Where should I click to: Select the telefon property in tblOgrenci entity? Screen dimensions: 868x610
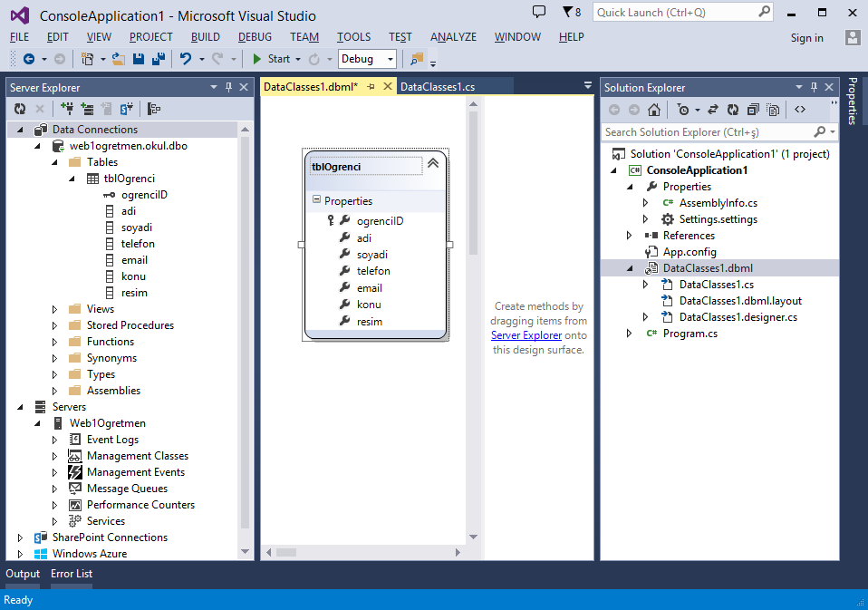tap(373, 271)
